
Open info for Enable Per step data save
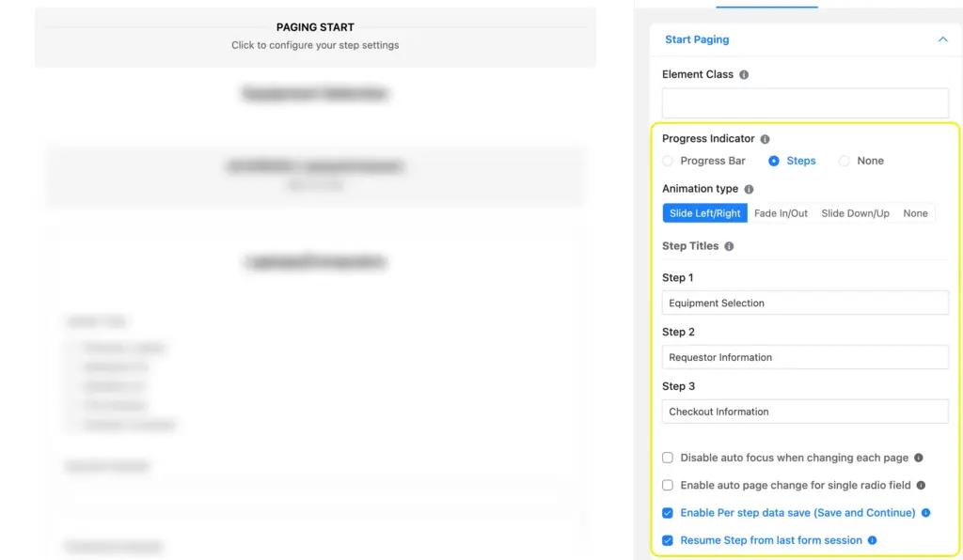[925, 512]
